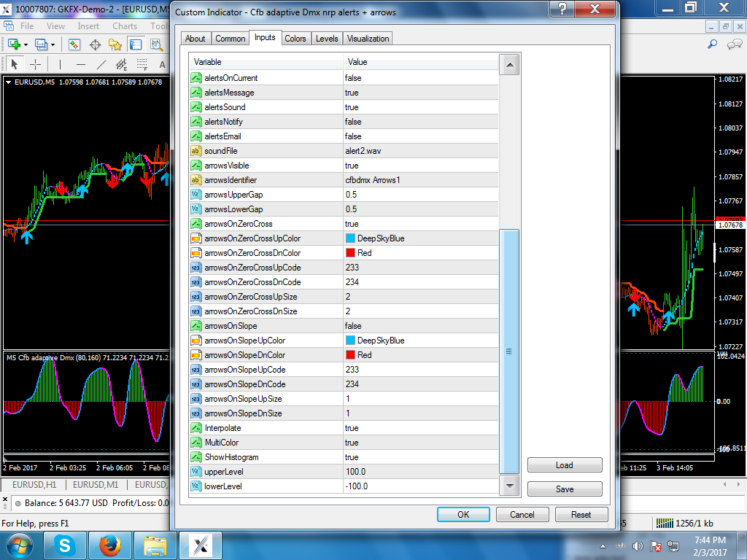Select the Text label (A) tool
The width and height of the screenshot is (747, 560).
point(163,64)
